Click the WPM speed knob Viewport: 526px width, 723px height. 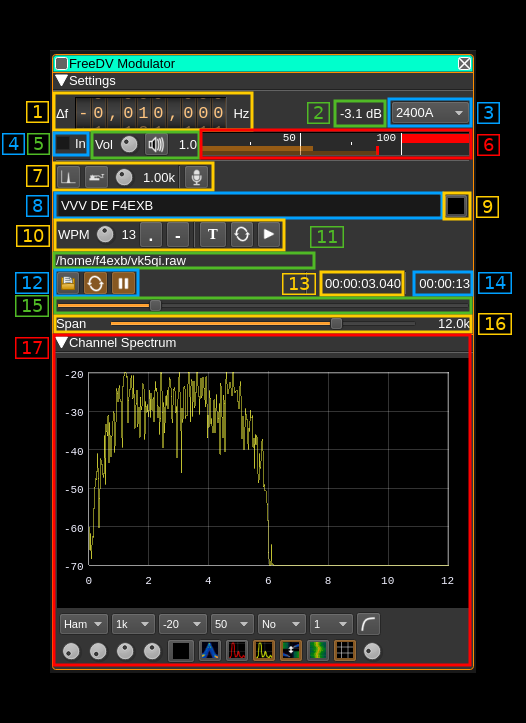coord(105,235)
